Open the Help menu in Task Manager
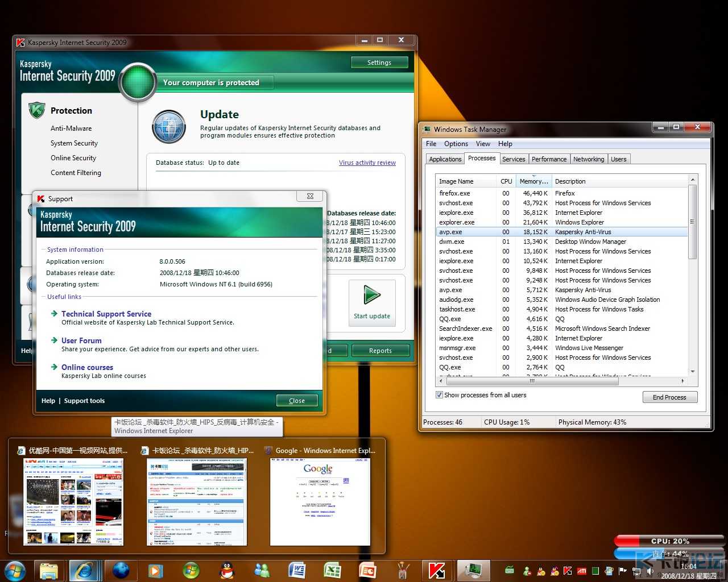 [x=505, y=144]
